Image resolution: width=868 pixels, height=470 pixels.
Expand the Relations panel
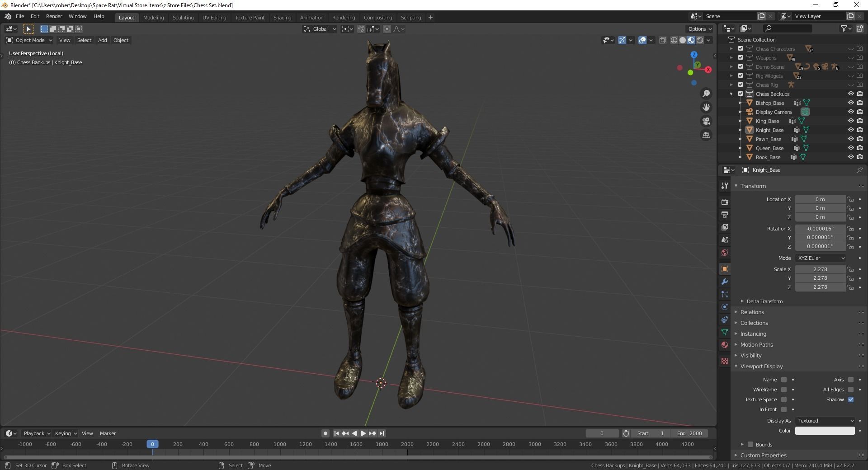pyautogui.click(x=736, y=312)
